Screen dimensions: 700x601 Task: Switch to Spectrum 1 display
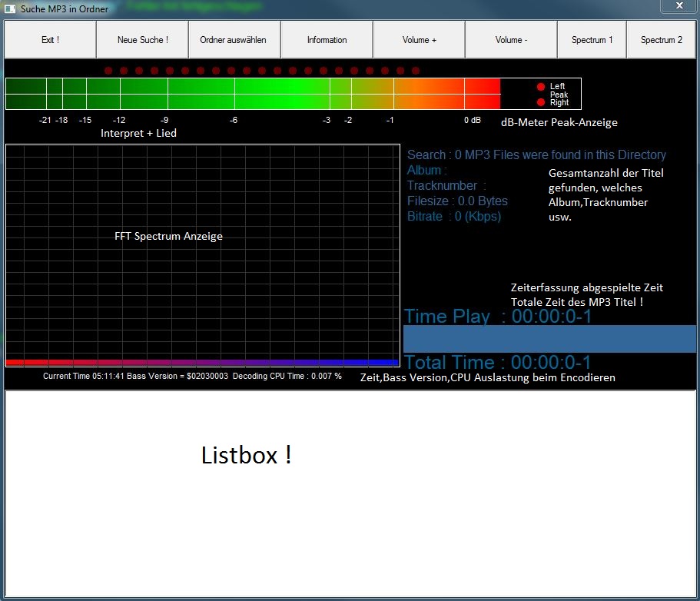click(592, 40)
